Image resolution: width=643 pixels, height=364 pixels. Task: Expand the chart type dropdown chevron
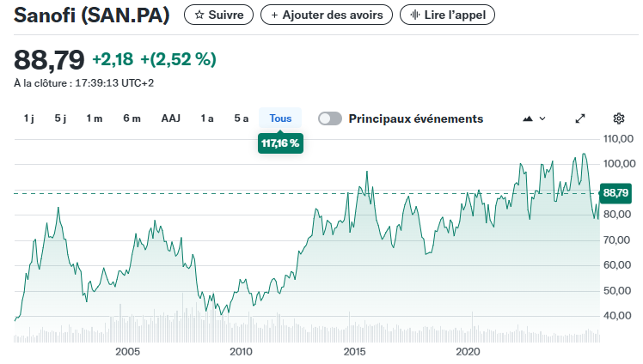(542, 118)
